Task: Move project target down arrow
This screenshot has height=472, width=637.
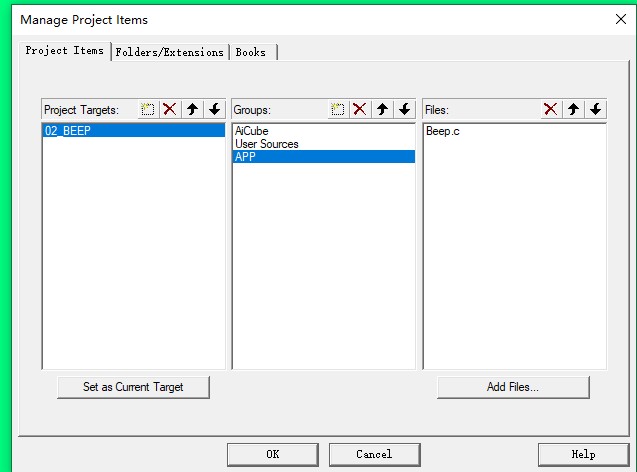Action: pos(214,110)
